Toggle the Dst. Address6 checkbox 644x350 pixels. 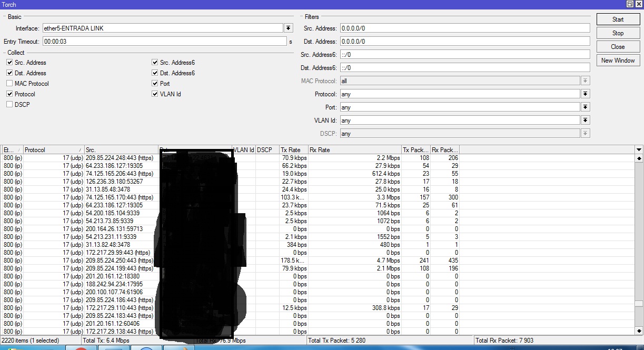[x=155, y=73]
